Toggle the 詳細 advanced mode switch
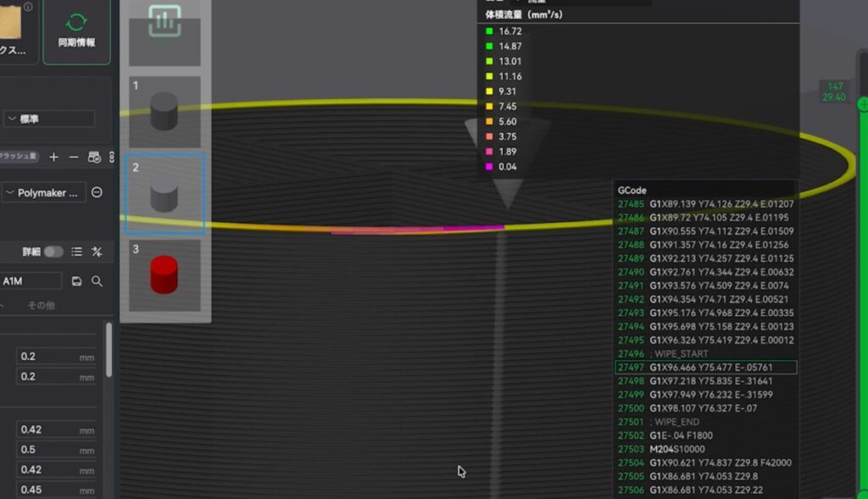Screen dimensions: 868x499 53,252
